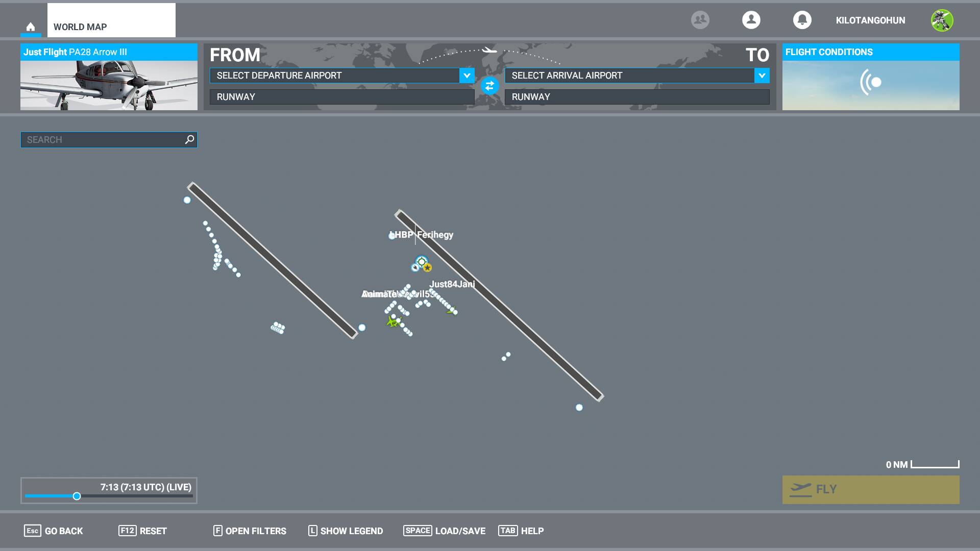The width and height of the screenshot is (980, 551).
Task: Swap departure and arrival airports
Action: (489, 86)
